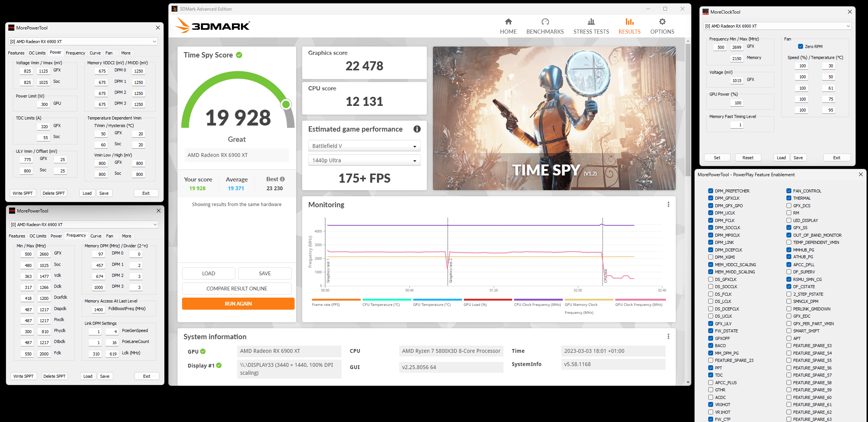Click the GPU Load (%) legend swatch

pyautogui.click(x=488, y=299)
